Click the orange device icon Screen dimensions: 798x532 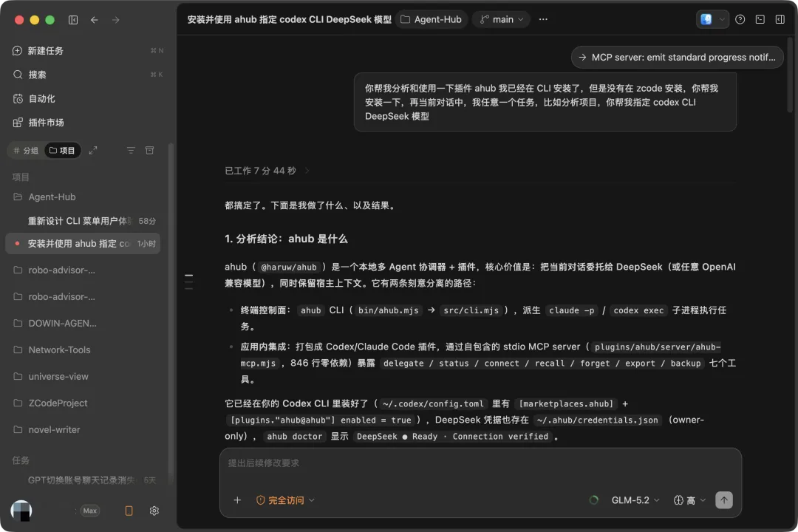(129, 511)
